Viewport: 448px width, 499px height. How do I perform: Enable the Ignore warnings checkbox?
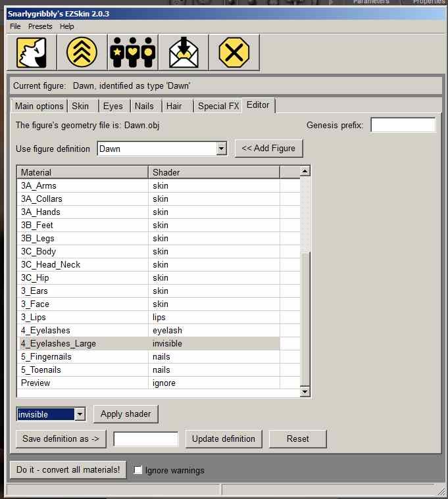click(138, 470)
